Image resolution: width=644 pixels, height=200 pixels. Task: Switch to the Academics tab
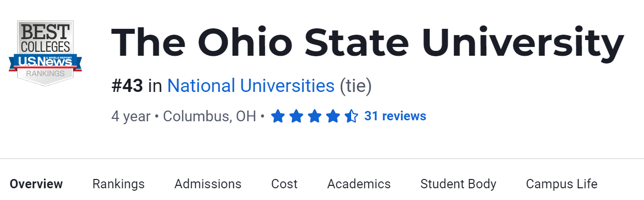coord(359,184)
